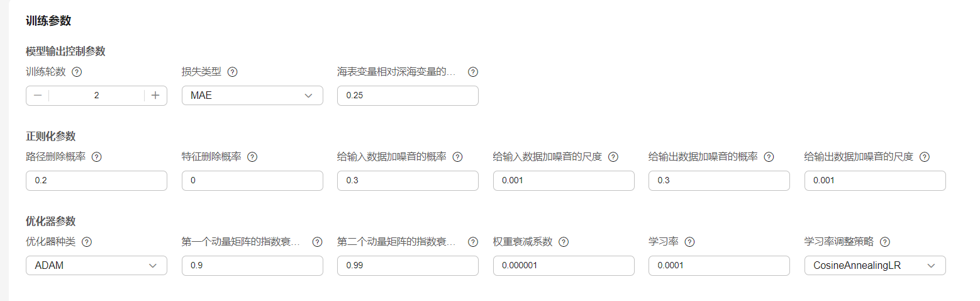Increase 训练轮数 with the plus button
The image size is (980, 301).
click(x=155, y=96)
